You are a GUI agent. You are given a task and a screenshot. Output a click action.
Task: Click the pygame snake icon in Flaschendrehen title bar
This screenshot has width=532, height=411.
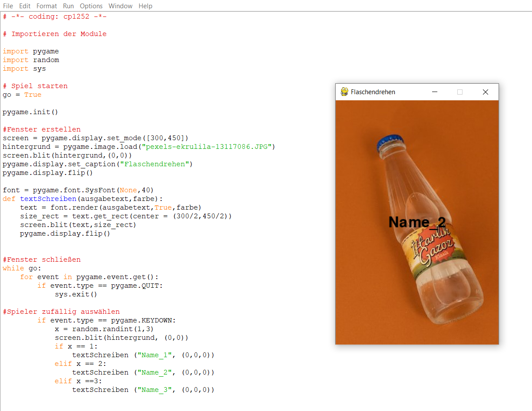(x=344, y=92)
